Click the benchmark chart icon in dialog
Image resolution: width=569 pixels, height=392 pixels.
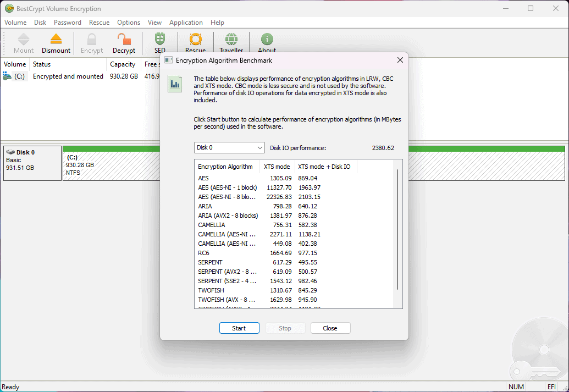[x=175, y=84]
